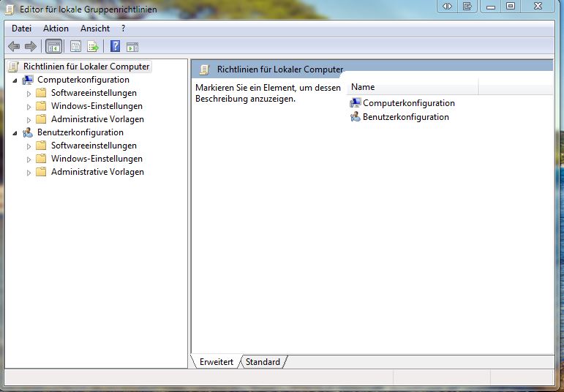
Task: Click the double-arrow title bar button
Action: [447, 6]
